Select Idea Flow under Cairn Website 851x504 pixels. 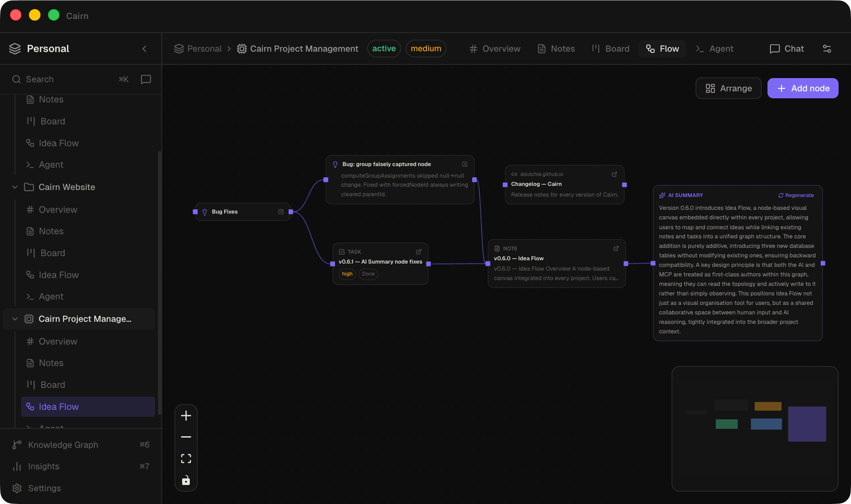88,275
